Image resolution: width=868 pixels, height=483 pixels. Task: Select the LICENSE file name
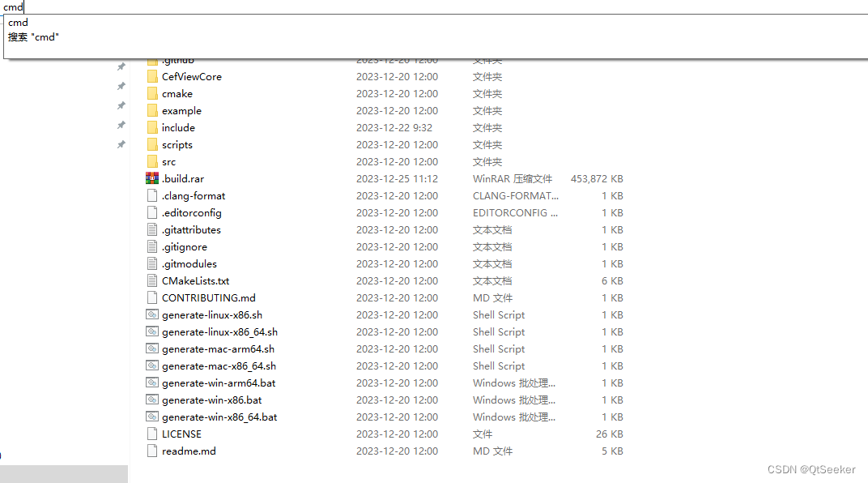coord(181,434)
